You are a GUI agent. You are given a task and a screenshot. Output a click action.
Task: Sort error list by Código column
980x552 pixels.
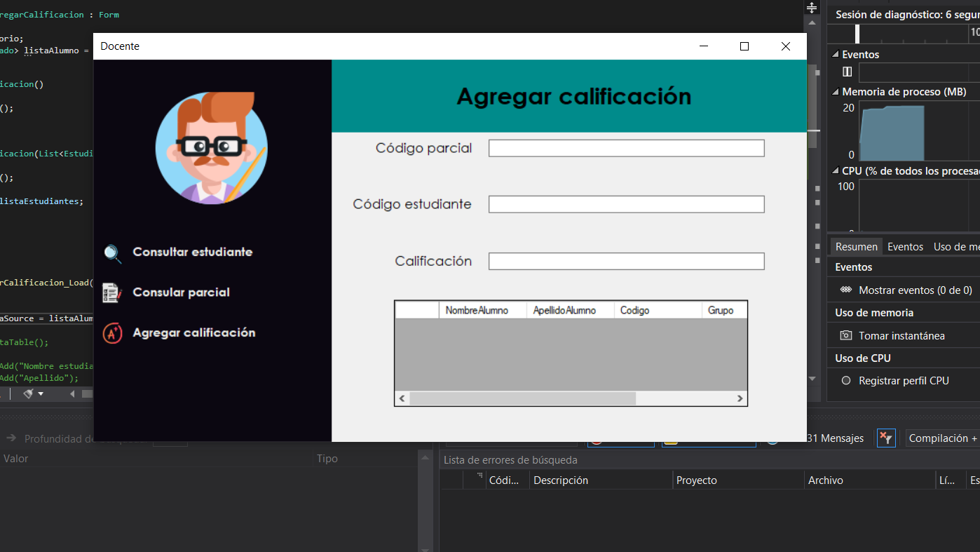[x=505, y=480]
